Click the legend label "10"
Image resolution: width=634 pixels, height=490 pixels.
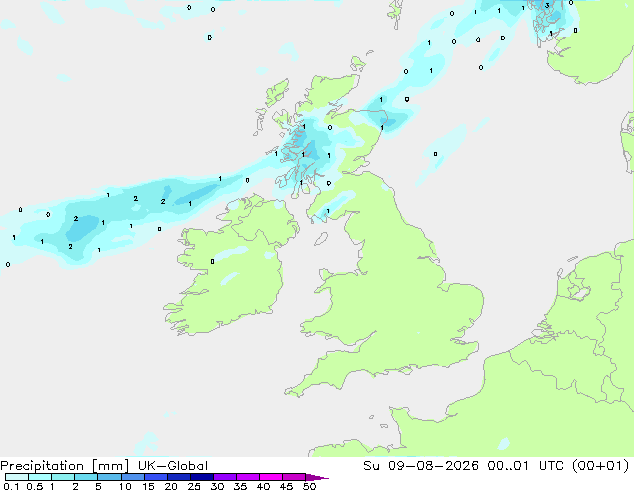pyautogui.click(x=125, y=486)
